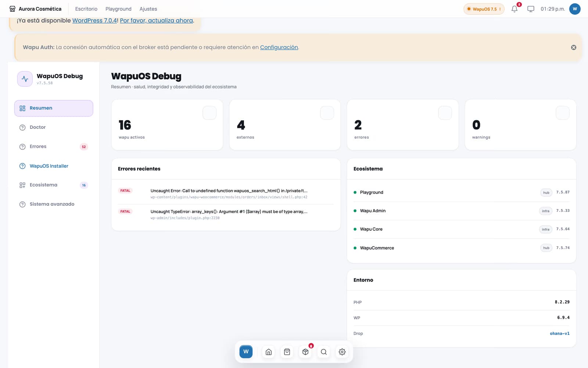This screenshot has height=368, width=588.
Task: Click the Ecosistema grid-plus icon in sidebar
Action: (x=22, y=185)
